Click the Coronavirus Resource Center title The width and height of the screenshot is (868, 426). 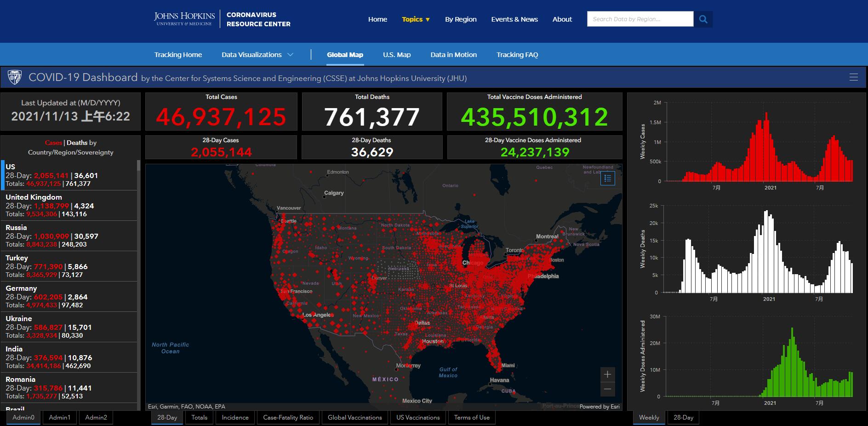click(x=258, y=19)
